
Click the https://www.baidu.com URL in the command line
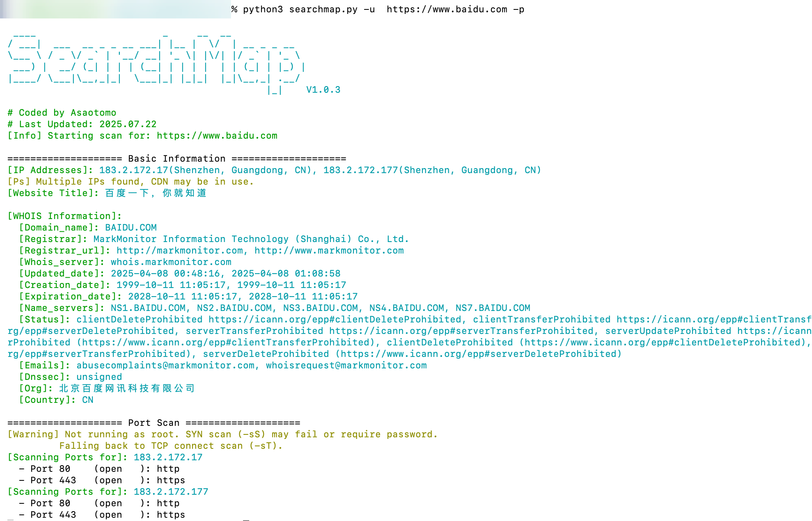(x=447, y=9)
